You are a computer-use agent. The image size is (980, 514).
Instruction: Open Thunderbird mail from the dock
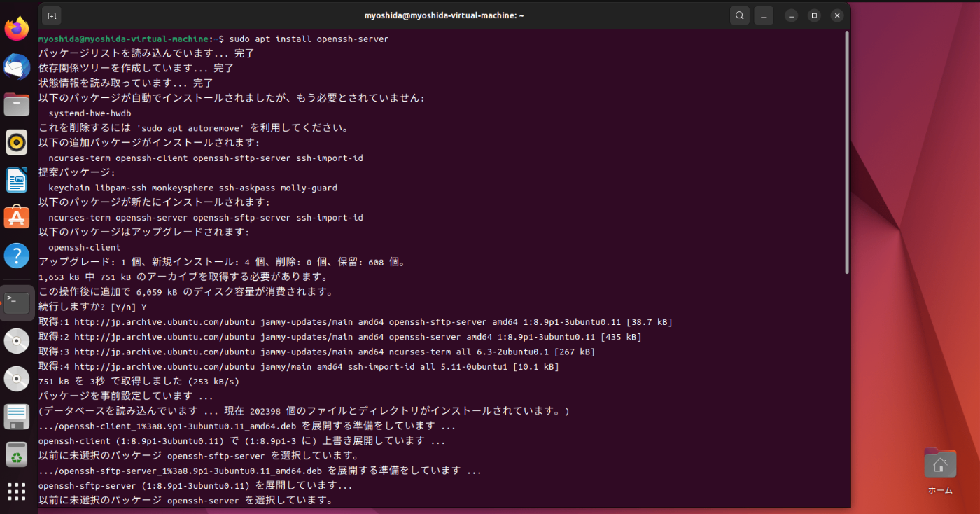(17, 67)
